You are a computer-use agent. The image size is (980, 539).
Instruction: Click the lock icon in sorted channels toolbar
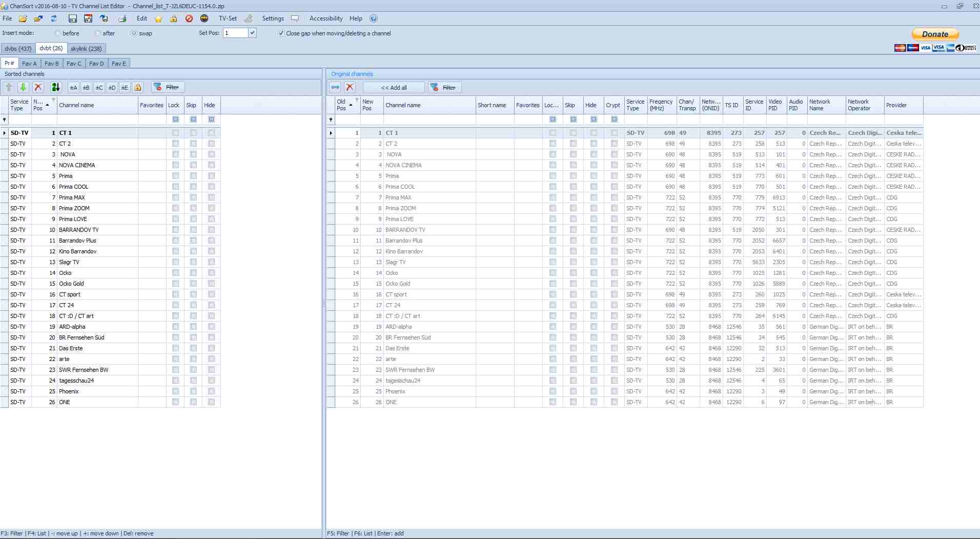point(138,87)
